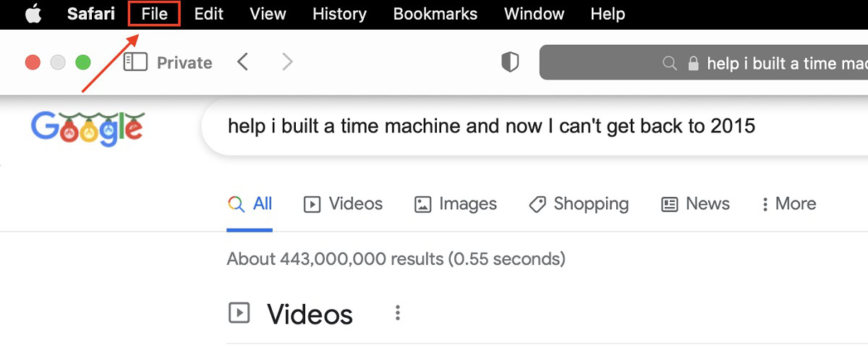The width and height of the screenshot is (868, 346).
Task: Switch to the Shopping results tab
Action: pyautogui.click(x=579, y=204)
